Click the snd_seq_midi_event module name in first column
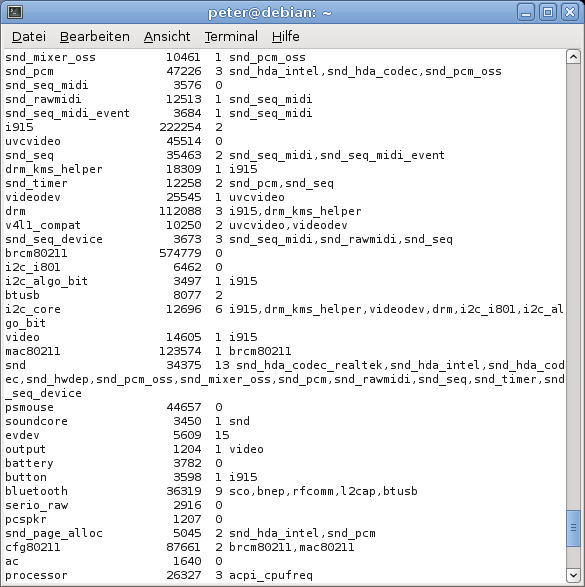This screenshot has height=587, width=585. [x=68, y=113]
